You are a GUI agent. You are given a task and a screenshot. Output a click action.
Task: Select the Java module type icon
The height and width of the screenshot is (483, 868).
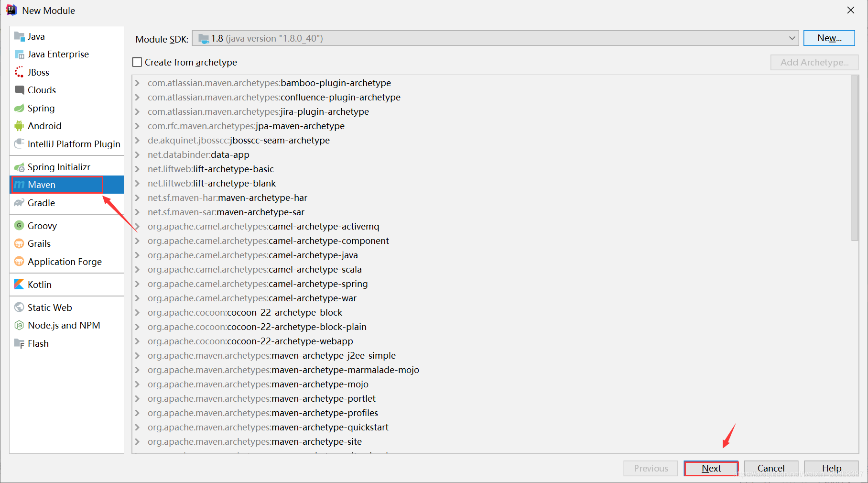[x=19, y=36]
